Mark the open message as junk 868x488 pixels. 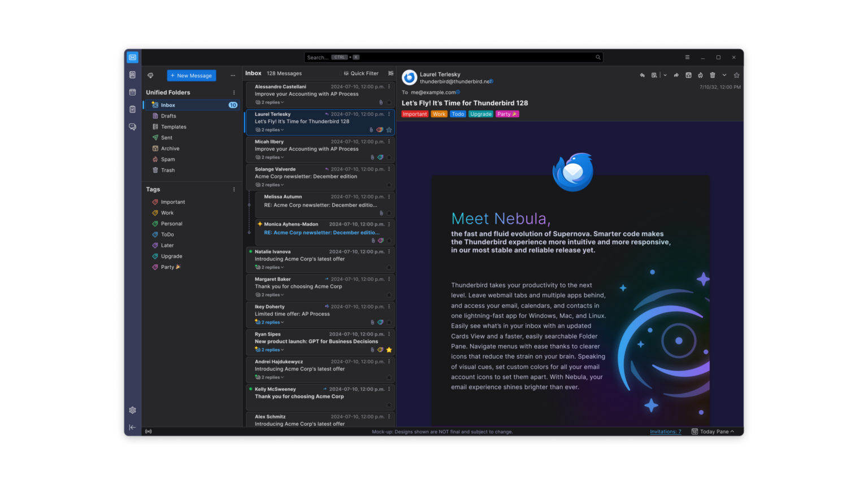pyautogui.click(x=701, y=75)
